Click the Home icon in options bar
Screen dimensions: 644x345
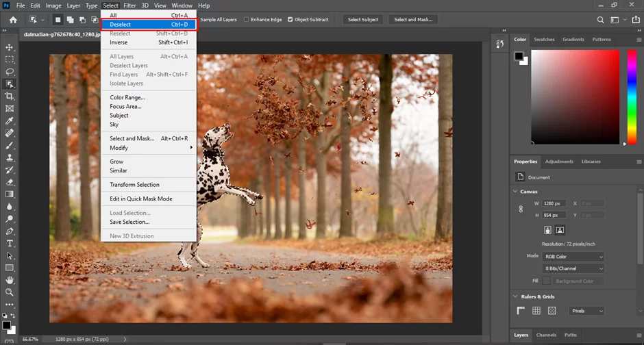[13, 20]
